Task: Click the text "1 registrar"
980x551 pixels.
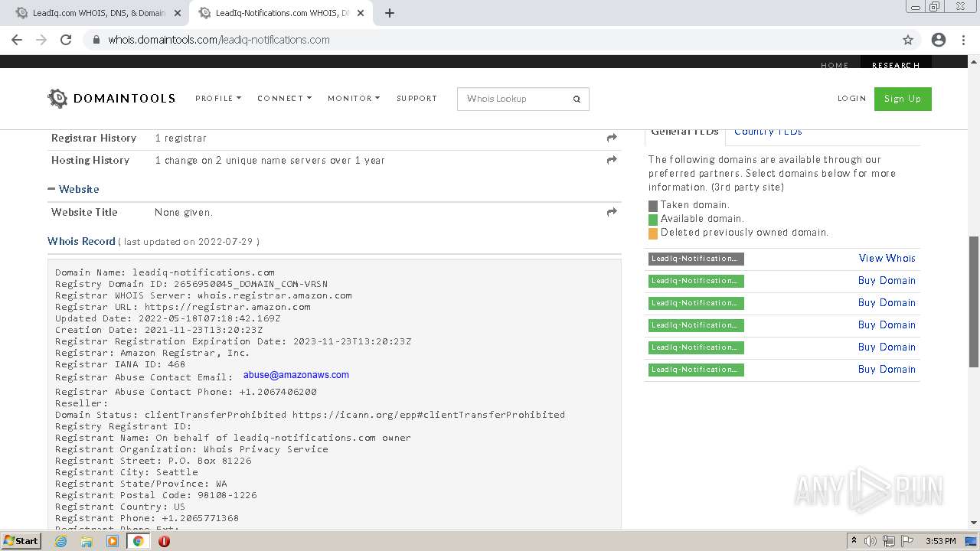Action: point(181,139)
